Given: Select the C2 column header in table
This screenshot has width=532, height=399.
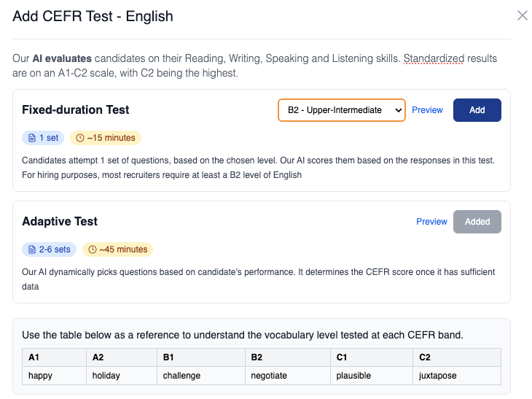Looking at the screenshot, I should 426,357.
